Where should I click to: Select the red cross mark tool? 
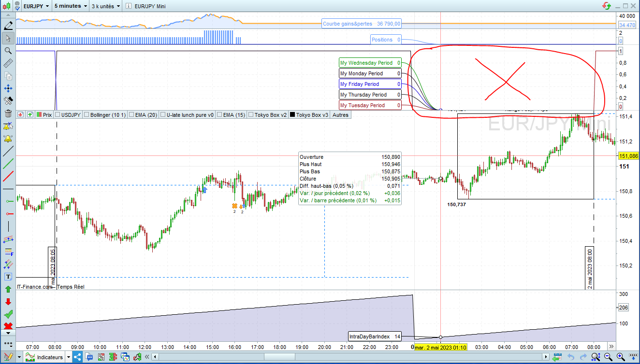click(8, 326)
